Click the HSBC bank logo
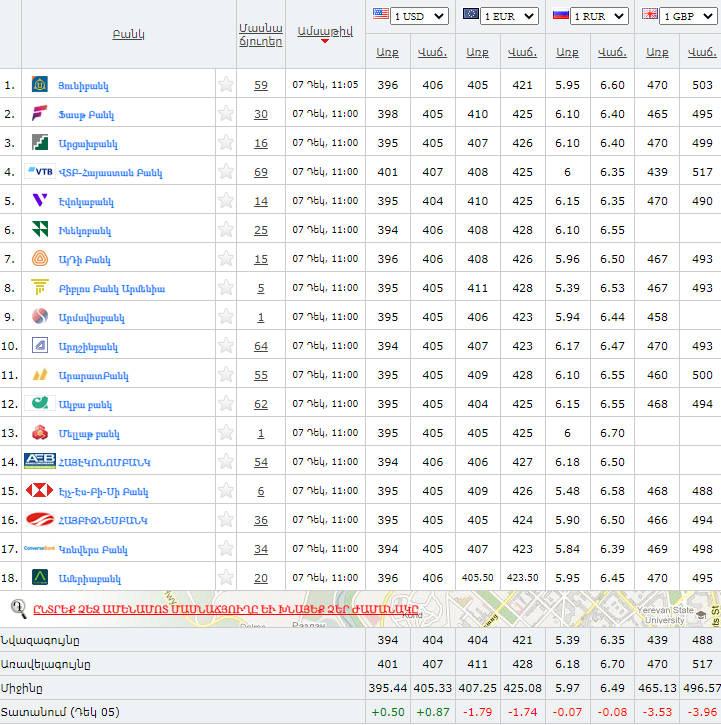 coord(40,490)
